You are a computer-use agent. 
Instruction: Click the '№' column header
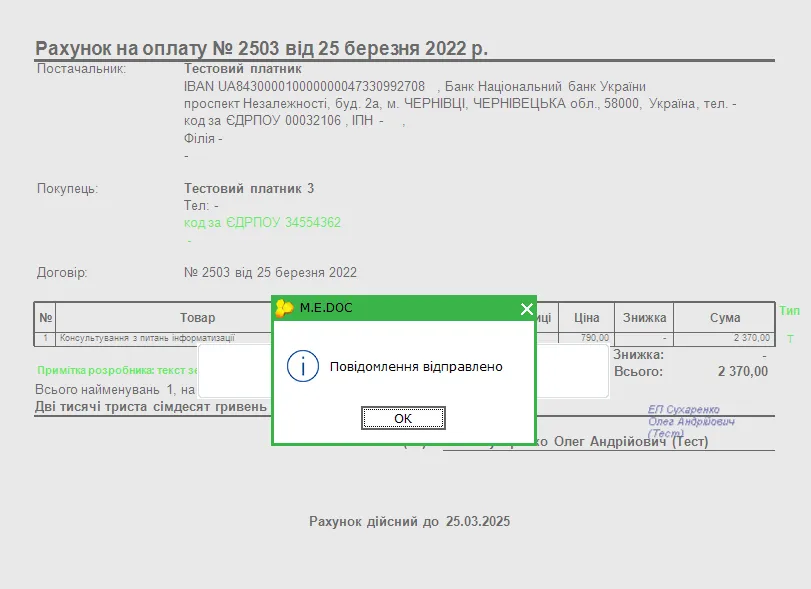(x=46, y=318)
